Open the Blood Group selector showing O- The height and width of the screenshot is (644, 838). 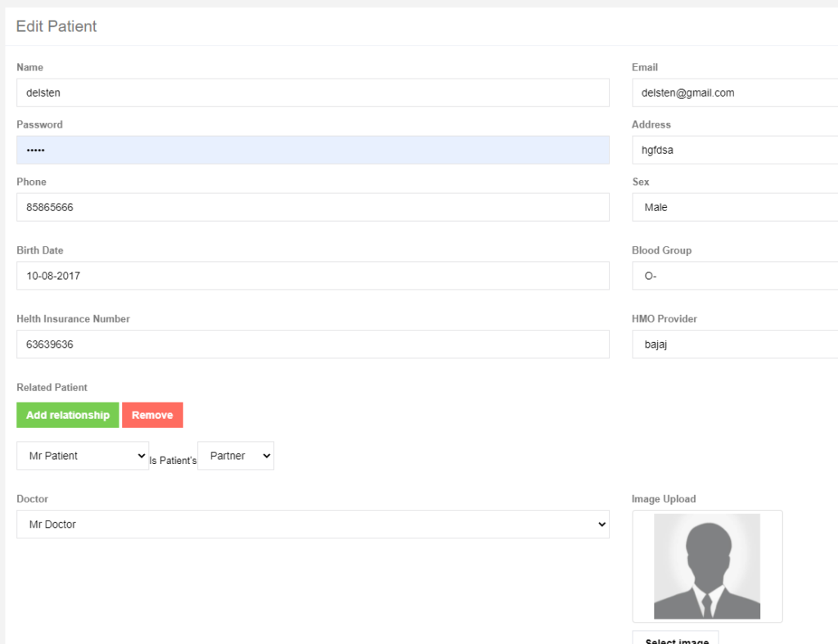click(x=734, y=276)
